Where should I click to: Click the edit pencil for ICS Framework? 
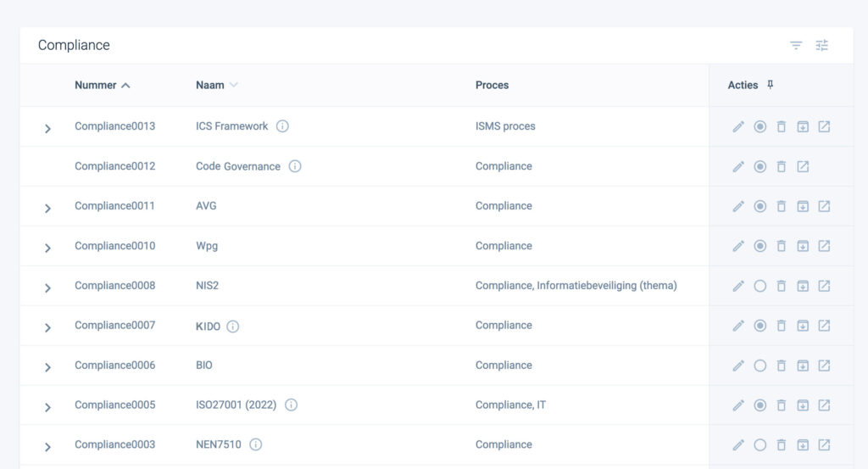738,126
